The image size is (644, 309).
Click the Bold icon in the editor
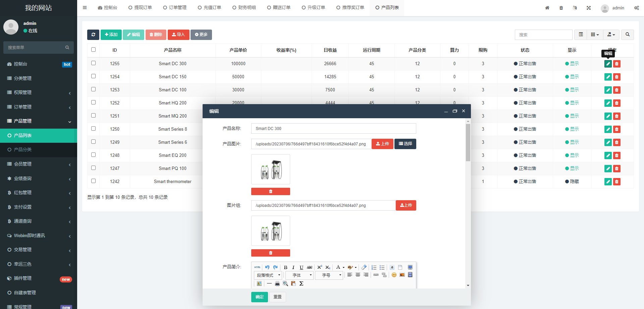285,267
